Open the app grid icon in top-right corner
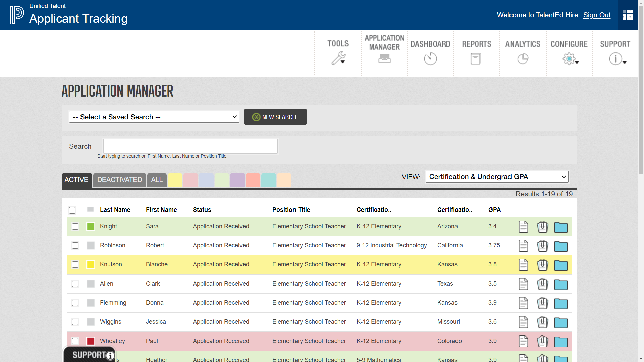The width and height of the screenshot is (644, 362). coord(628,15)
